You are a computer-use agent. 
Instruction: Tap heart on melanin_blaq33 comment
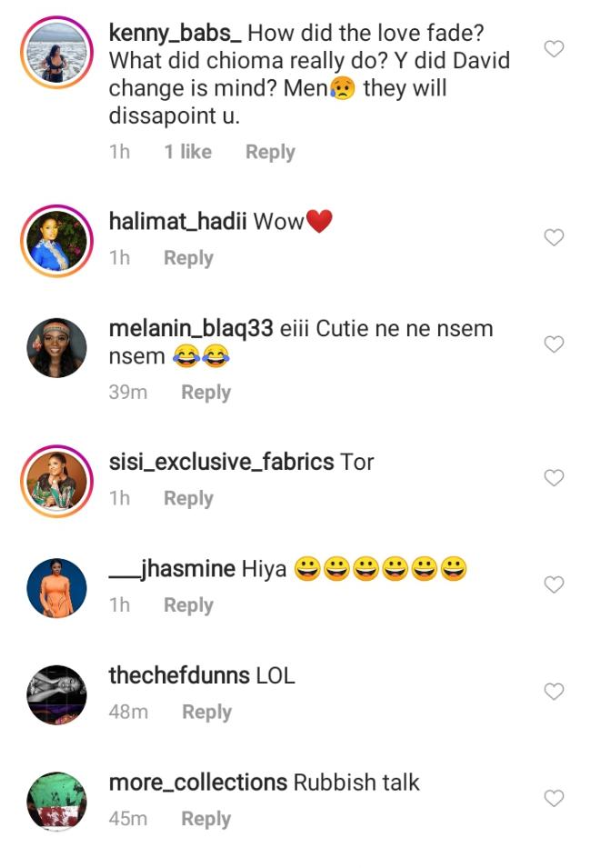tap(554, 344)
